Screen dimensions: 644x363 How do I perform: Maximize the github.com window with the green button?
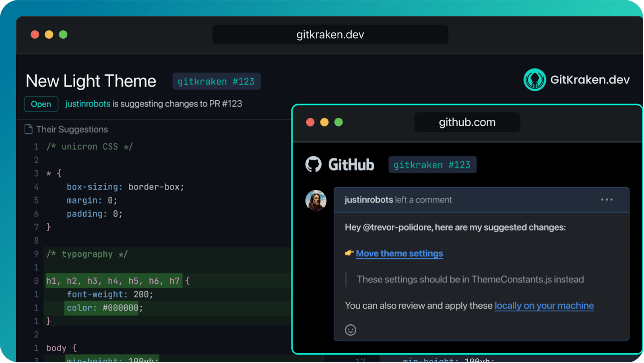coord(339,122)
